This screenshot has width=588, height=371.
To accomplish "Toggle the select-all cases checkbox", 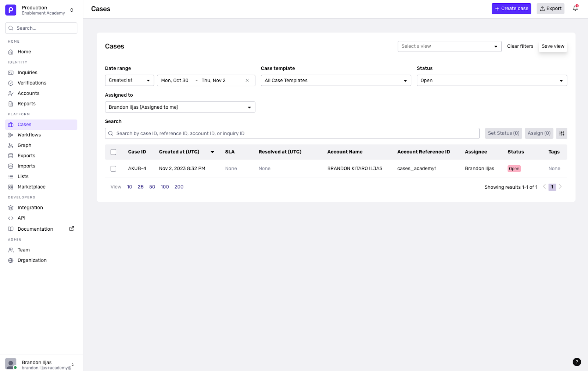I will (113, 152).
